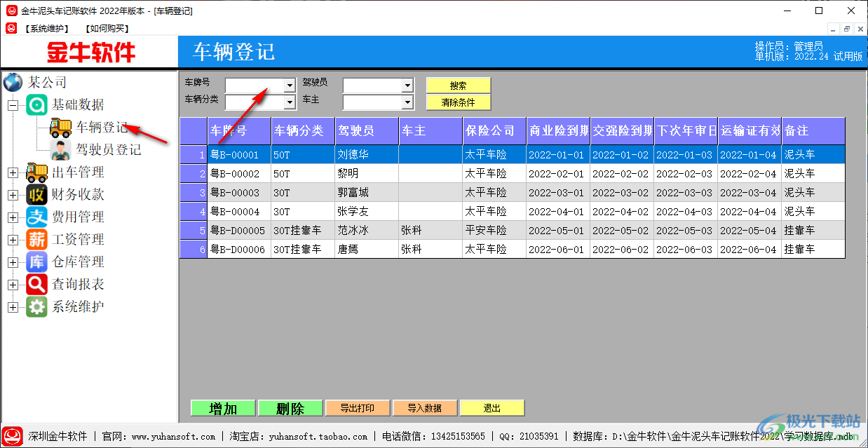Image resolution: width=868 pixels, height=448 pixels.
Task: Click the 30T挂靠车 cell in row 6
Action: [x=303, y=249]
